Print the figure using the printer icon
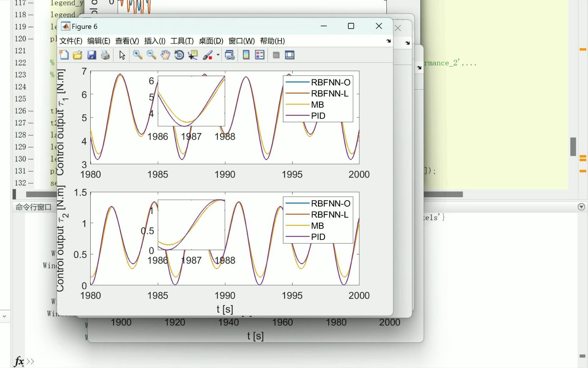The height and width of the screenshot is (368, 588). [105, 55]
